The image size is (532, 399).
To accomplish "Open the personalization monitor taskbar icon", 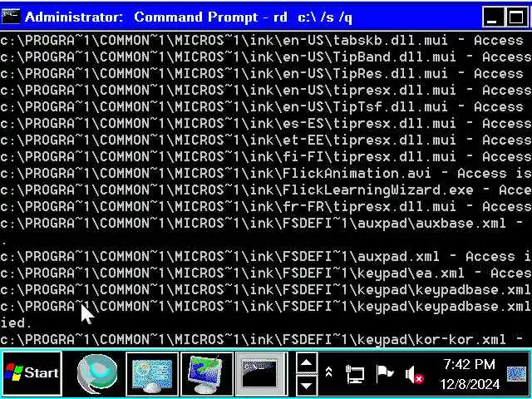I will click(207, 374).
